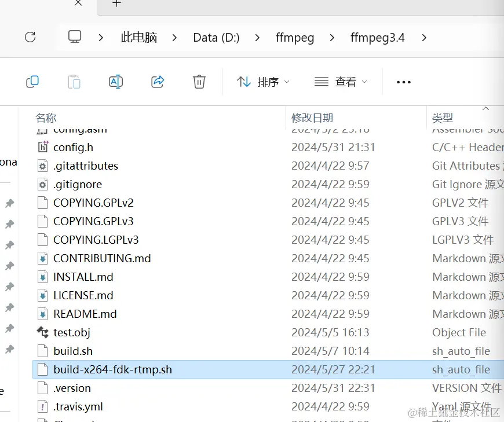Select COPYING.LGPLv3 file icon
The width and height of the screenshot is (504, 422).
(43, 240)
